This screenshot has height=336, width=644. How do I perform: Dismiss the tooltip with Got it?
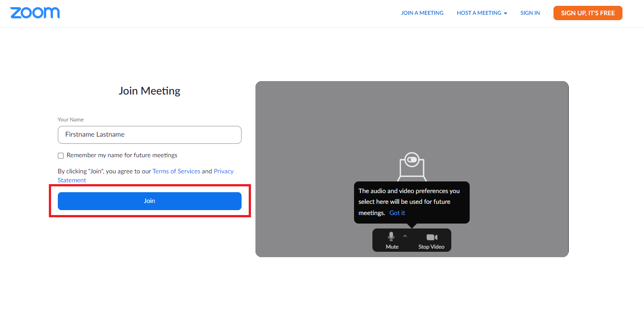click(x=397, y=213)
